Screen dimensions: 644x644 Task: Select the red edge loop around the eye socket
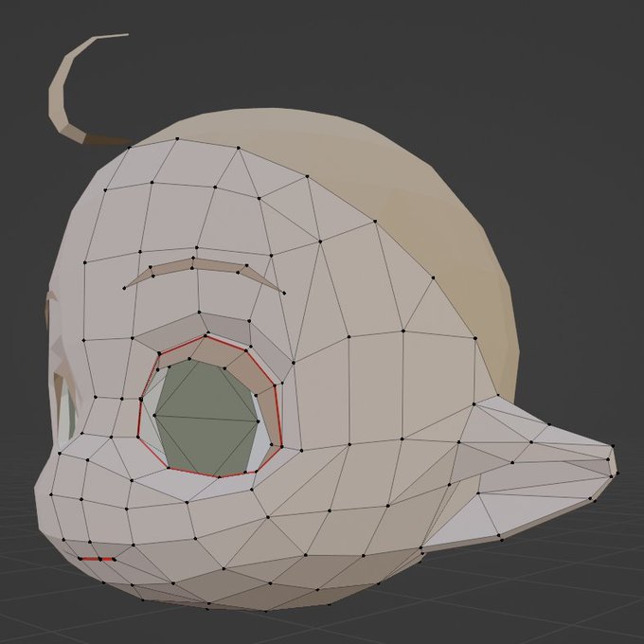click(210, 406)
